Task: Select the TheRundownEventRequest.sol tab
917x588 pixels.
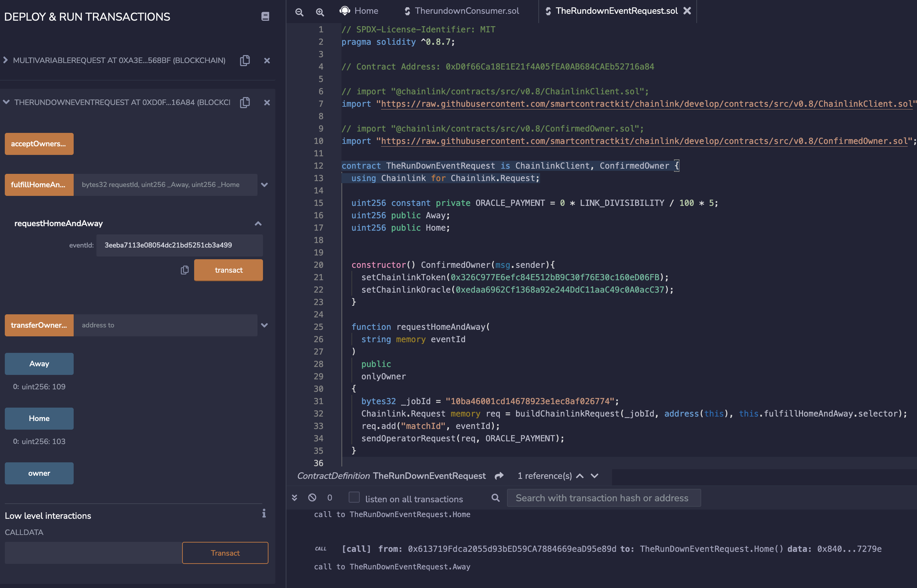Action: click(615, 10)
